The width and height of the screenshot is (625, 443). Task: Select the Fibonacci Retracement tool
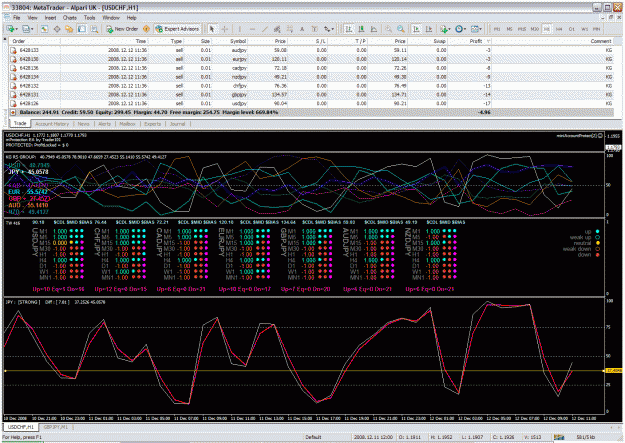click(289, 29)
